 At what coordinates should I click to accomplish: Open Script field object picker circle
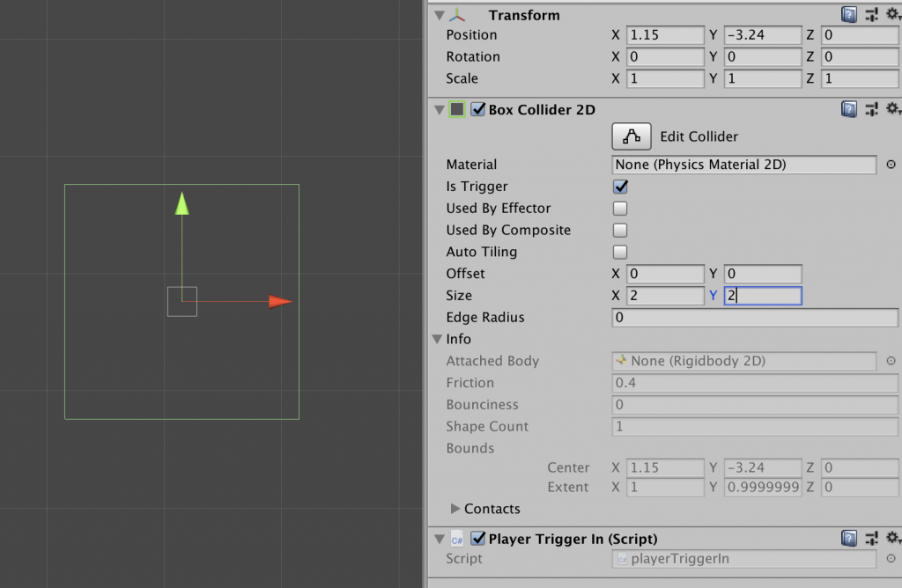point(891,559)
